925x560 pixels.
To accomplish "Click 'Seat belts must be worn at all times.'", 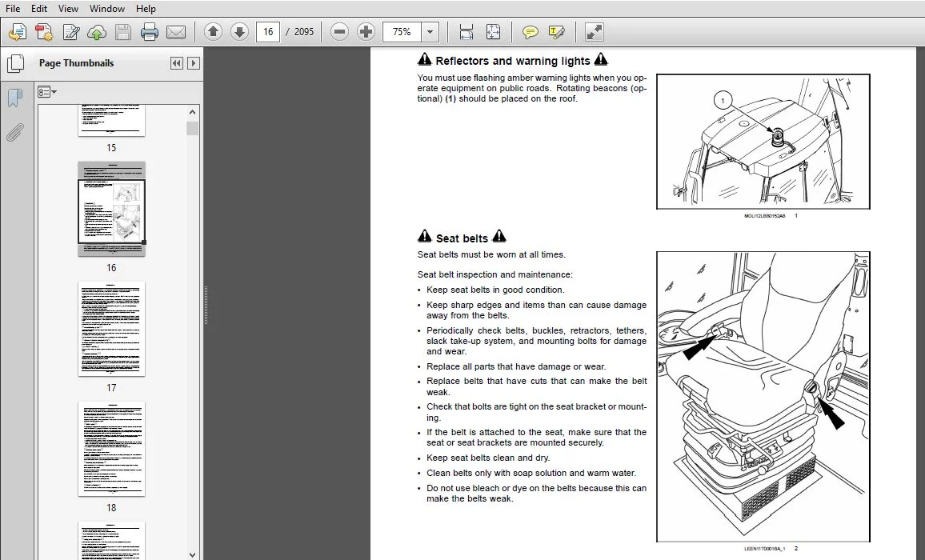I will 491,255.
